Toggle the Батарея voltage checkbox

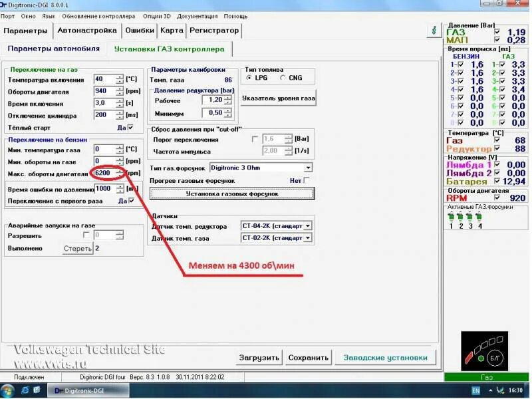[497, 181]
